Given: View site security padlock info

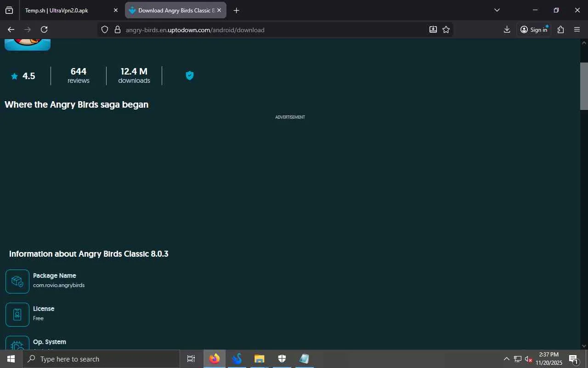Looking at the screenshot, I should tap(117, 29).
